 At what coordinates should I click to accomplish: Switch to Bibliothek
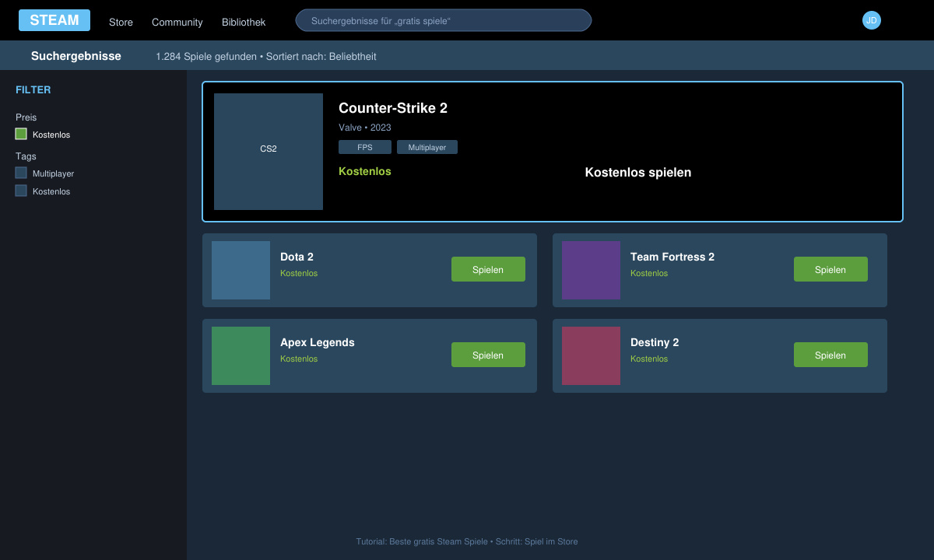(x=244, y=23)
